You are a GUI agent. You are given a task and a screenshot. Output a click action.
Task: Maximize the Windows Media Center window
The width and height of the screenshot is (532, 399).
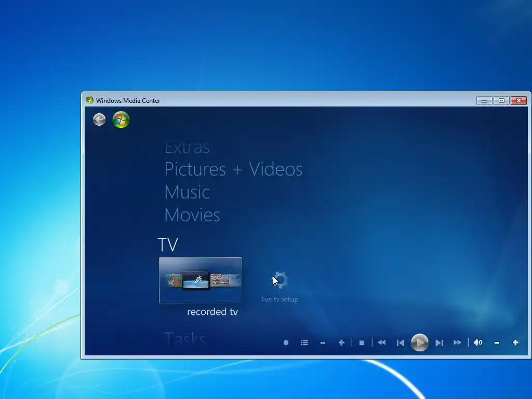coord(501,100)
